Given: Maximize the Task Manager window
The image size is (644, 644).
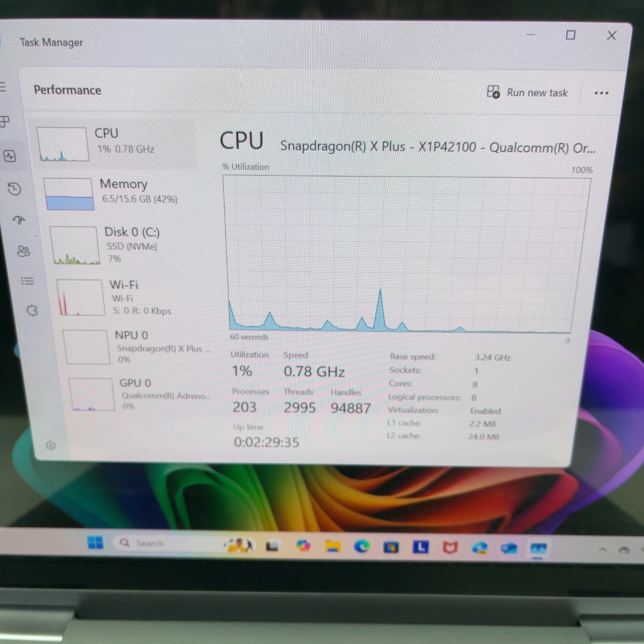Looking at the screenshot, I should 570,35.
